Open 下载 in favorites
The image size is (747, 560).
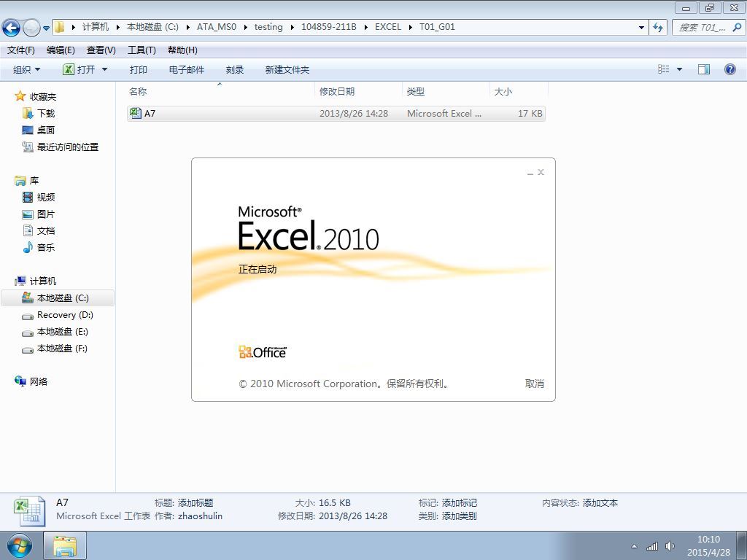[x=46, y=113]
